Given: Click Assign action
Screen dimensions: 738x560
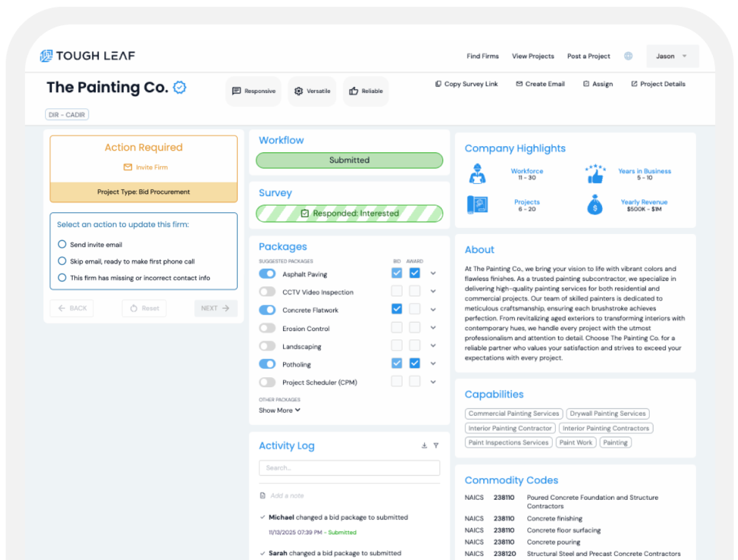Looking at the screenshot, I should pos(598,84).
